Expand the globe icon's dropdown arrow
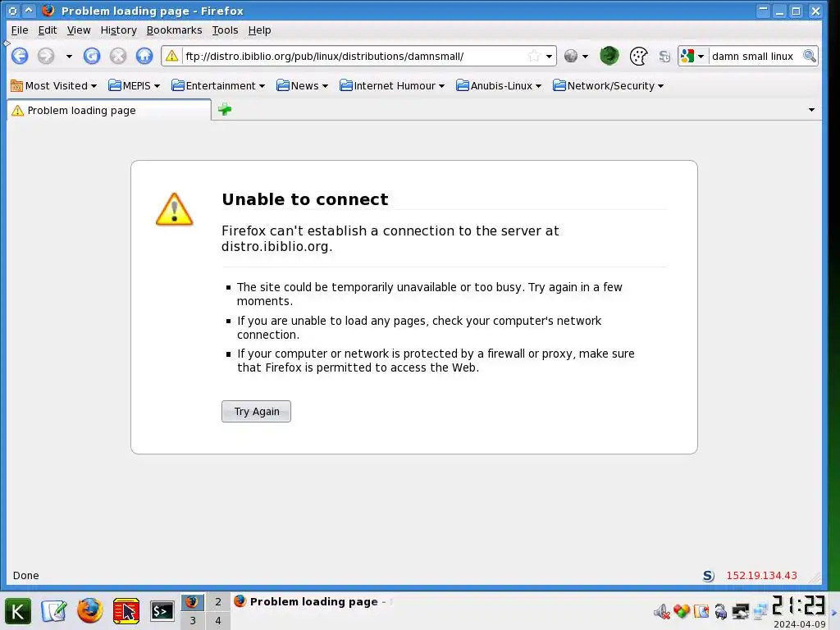Screen dimensions: 840x630 click(x=585, y=57)
